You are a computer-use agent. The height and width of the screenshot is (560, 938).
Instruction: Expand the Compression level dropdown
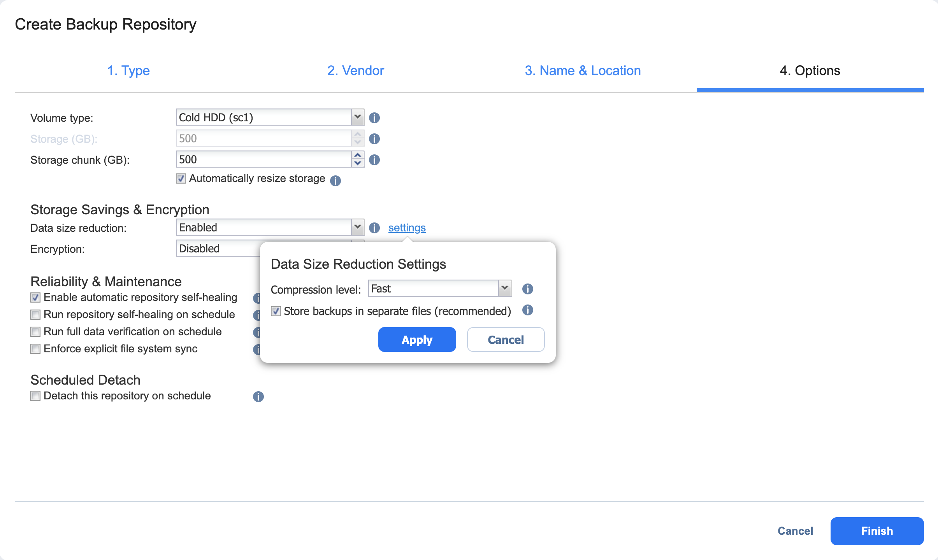pyautogui.click(x=505, y=289)
